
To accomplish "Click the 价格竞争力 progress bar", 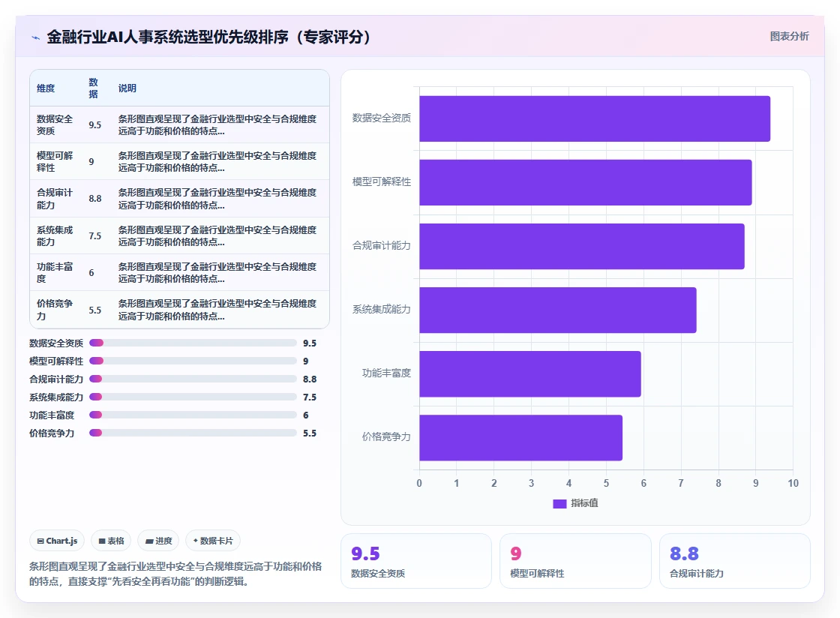I will tap(193, 433).
